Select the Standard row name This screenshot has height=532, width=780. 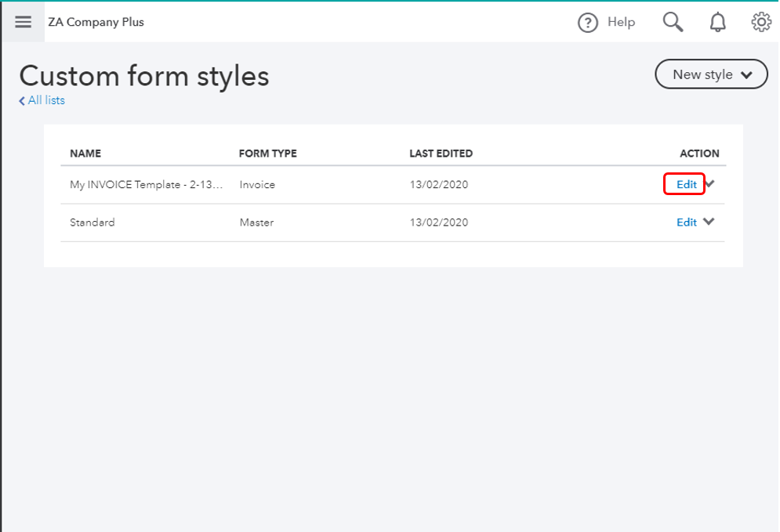pyautogui.click(x=92, y=223)
